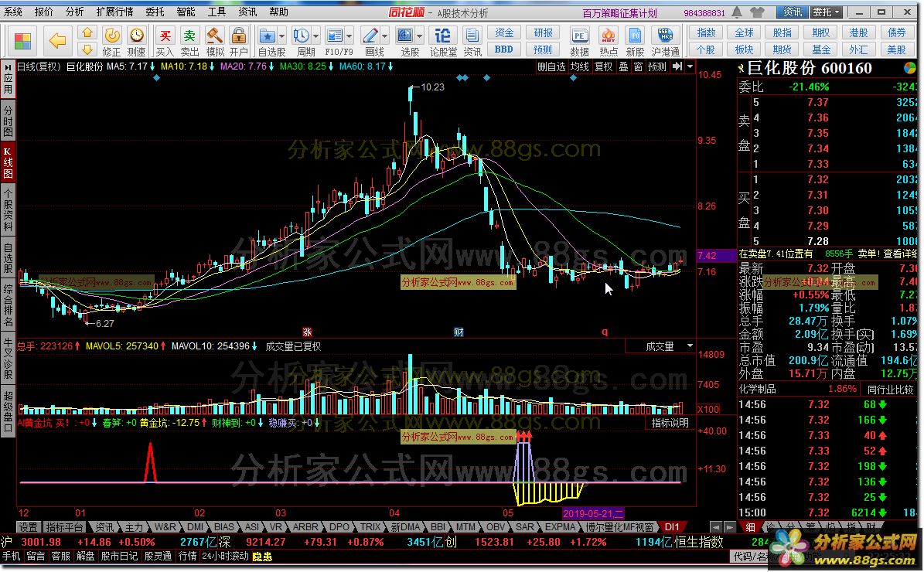Click the BBD button

504,49
